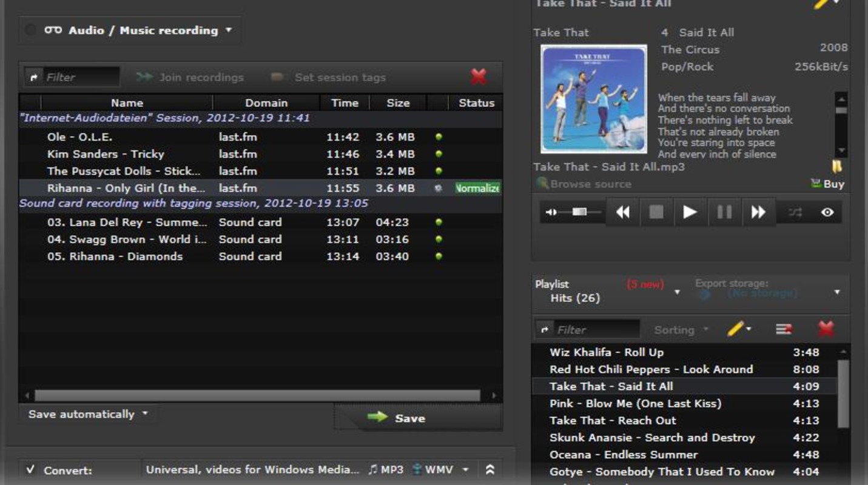The height and width of the screenshot is (485, 868).
Task: Click the green Save button
Action: point(397,418)
